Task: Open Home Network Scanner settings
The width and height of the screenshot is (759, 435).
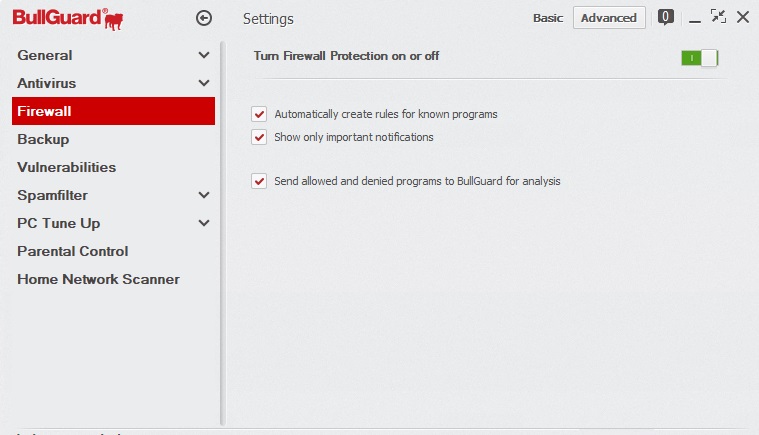Action: (98, 279)
